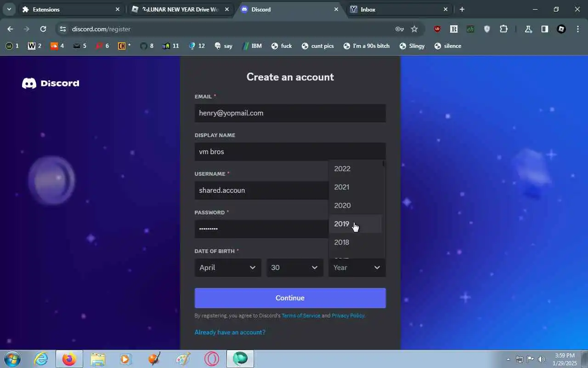Open the Slingy bookmark

pos(412,46)
